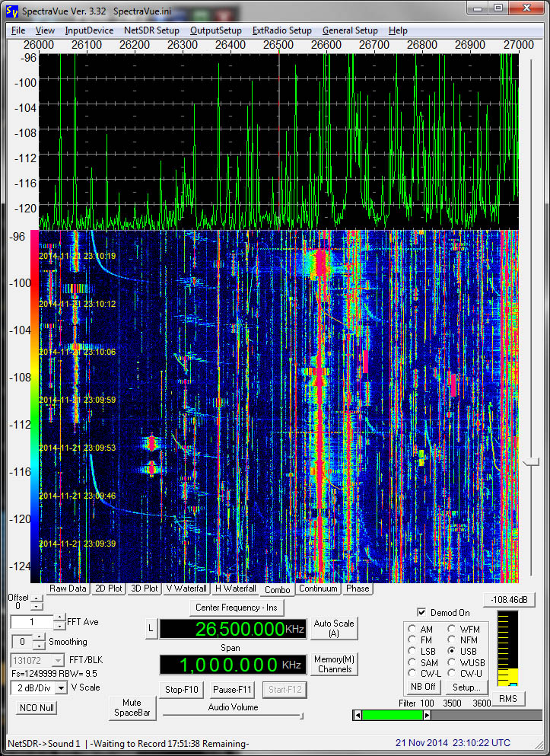This screenshot has width=550, height=756.
Task: Open the File menu
Action: click(17, 30)
